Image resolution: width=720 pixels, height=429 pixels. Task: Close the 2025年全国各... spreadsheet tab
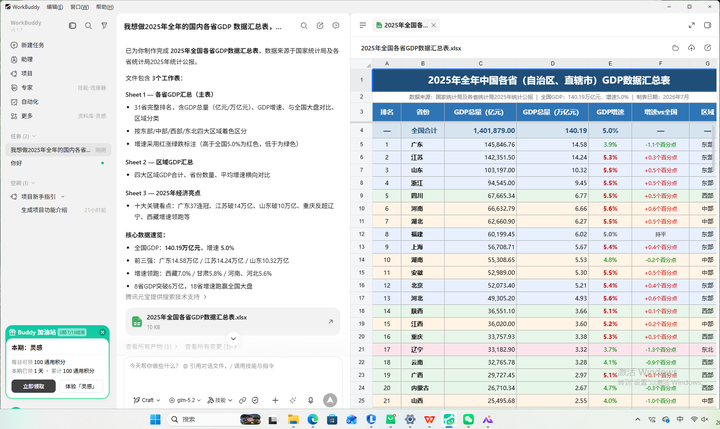click(x=433, y=25)
